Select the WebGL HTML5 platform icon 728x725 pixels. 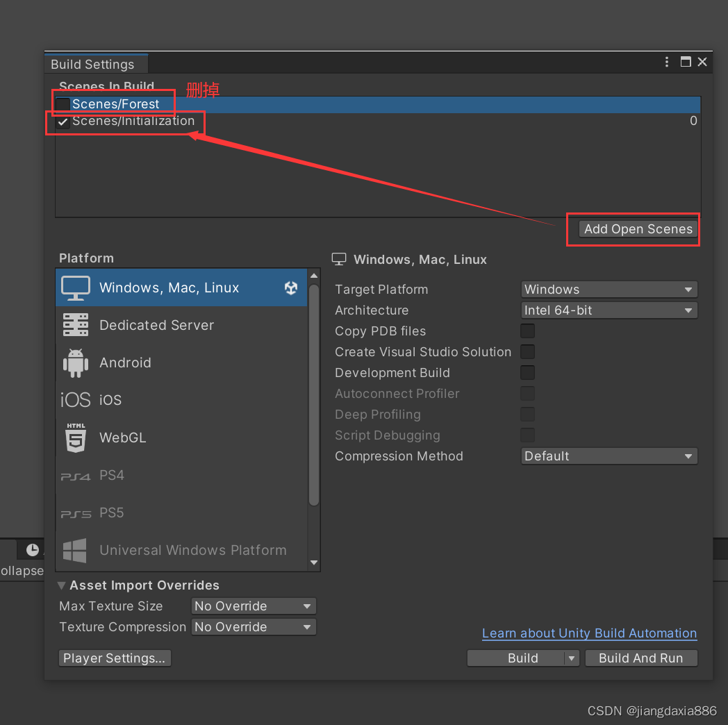[x=76, y=437]
